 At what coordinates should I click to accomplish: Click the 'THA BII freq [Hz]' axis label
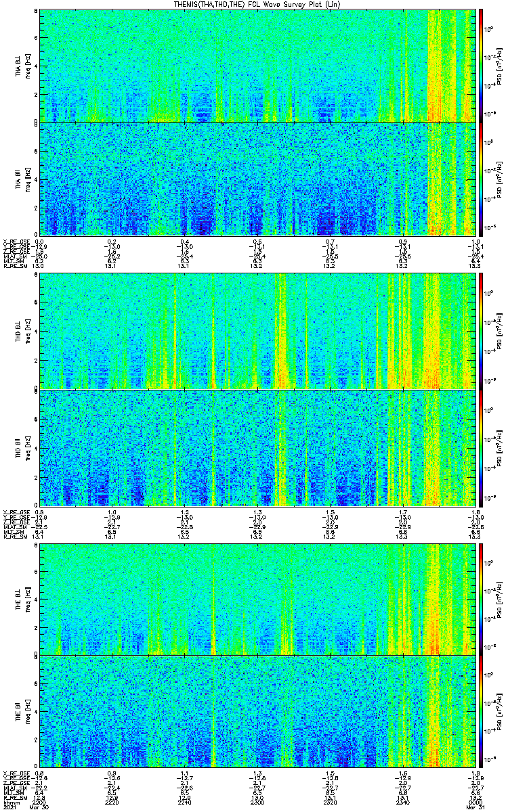(x=23, y=179)
